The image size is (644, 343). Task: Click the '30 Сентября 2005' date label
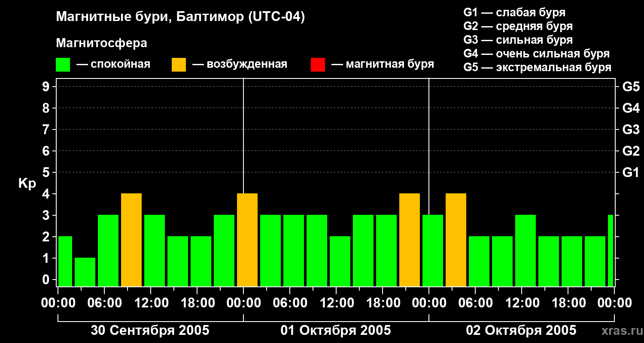[150, 331]
